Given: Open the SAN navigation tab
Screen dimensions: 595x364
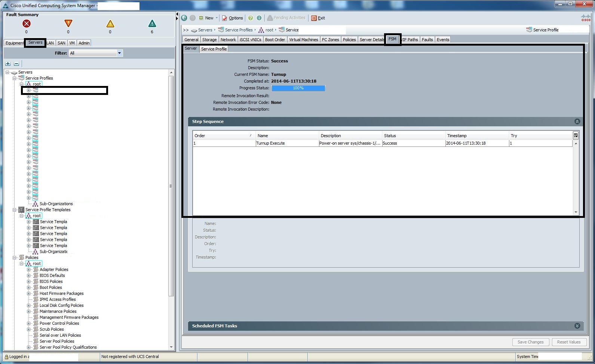Looking at the screenshot, I should [x=61, y=43].
